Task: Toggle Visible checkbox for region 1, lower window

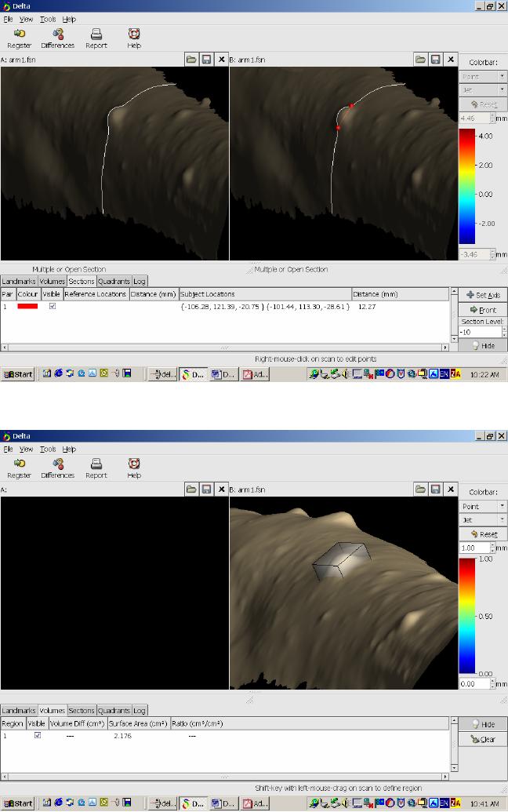Action: pos(38,735)
